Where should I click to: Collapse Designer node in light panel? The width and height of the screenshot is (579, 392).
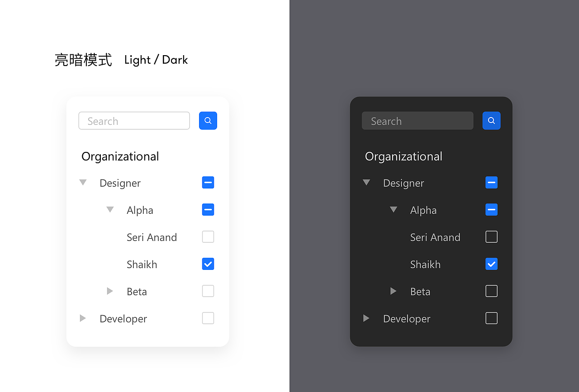coord(83,183)
